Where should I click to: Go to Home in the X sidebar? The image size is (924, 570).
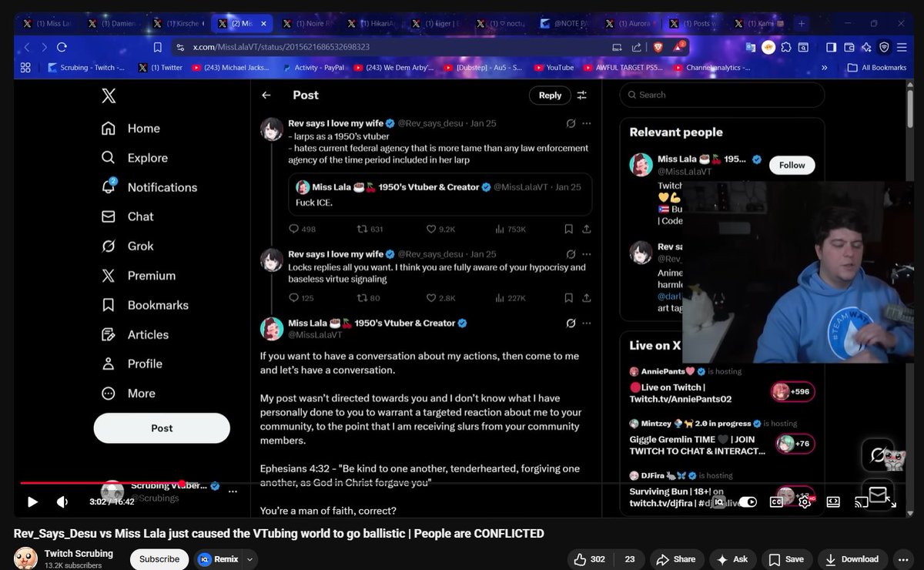(131, 129)
